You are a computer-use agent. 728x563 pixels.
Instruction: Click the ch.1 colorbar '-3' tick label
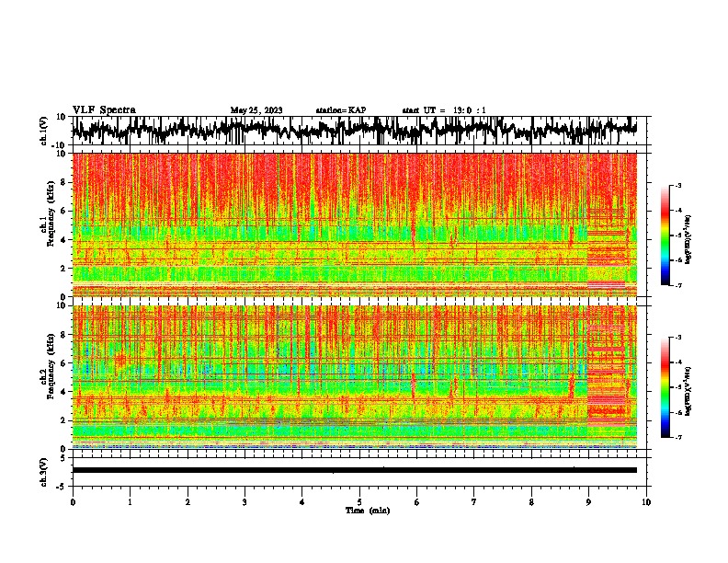tap(678, 185)
